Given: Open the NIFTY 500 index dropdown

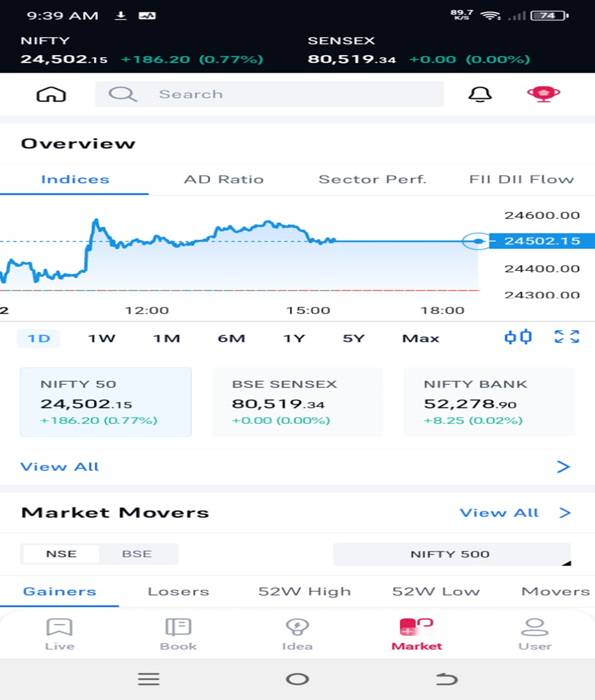Looking at the screenshot, I should point(452,554).
